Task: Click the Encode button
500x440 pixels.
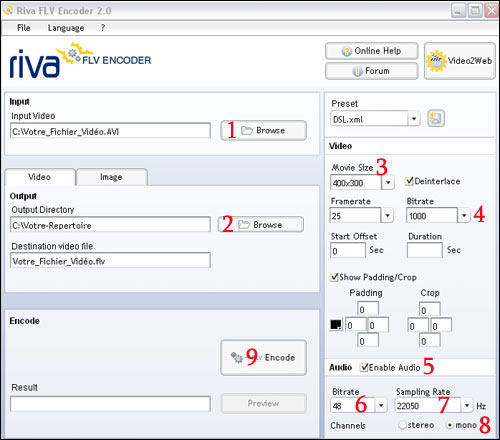Action: click(x=263, y=358)
